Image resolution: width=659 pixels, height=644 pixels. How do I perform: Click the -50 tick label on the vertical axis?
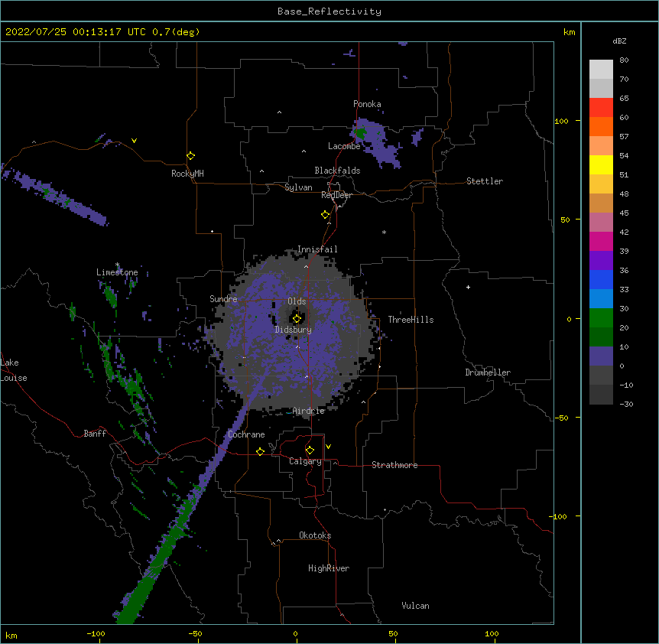[561, 418]
